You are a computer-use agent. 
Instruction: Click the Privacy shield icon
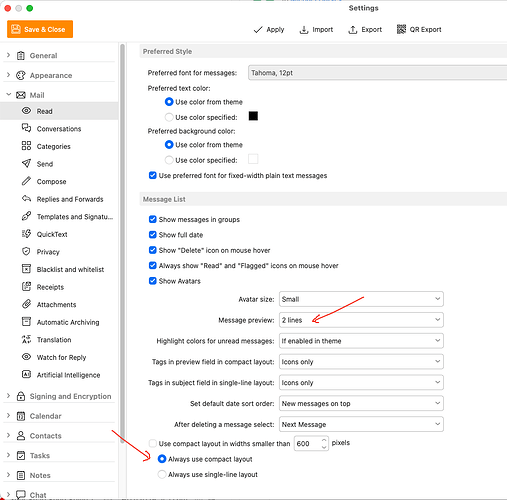(x=26, y=251)
